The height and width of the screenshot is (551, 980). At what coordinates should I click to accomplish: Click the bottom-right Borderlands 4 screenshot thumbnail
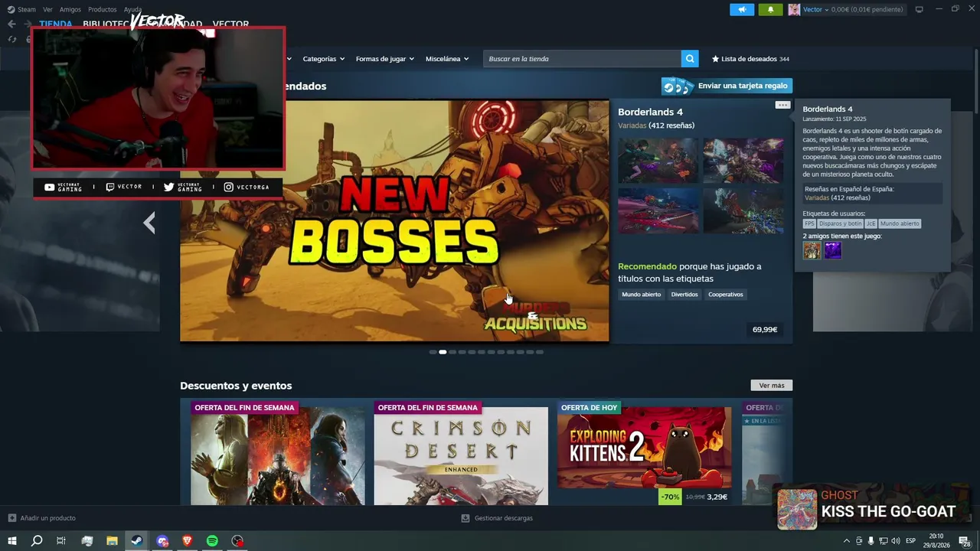[743, 210]
